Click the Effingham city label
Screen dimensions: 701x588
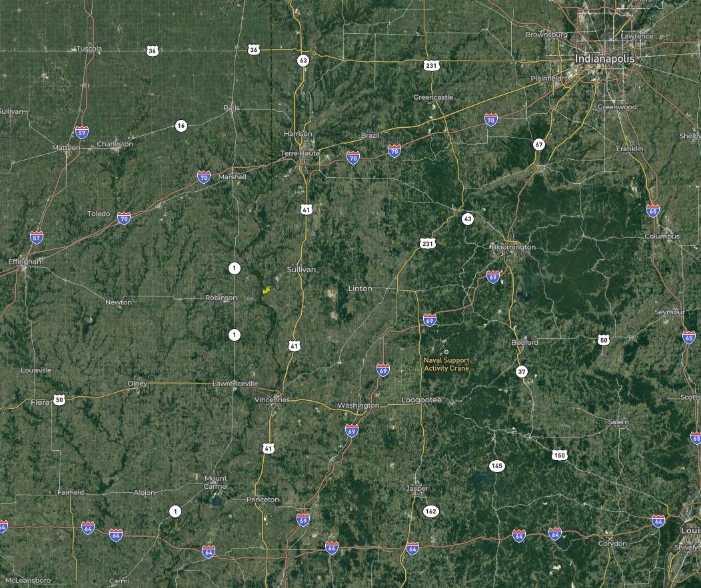(x=26, y=262)
